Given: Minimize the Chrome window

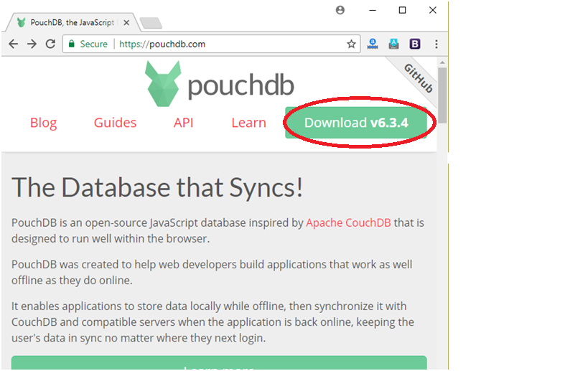Looking at the screenshot, I should [x=373, y=10].
